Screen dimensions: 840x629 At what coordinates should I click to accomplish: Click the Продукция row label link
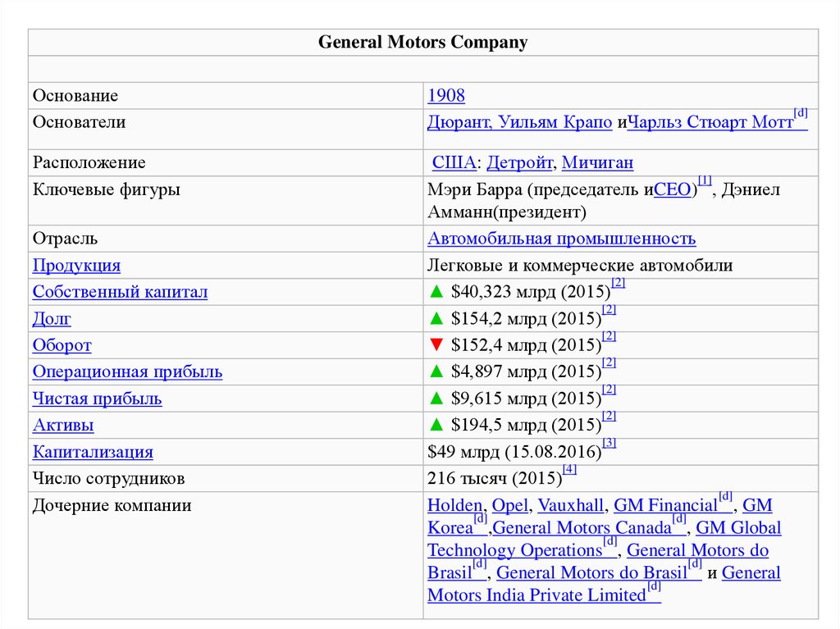(76, 266)
